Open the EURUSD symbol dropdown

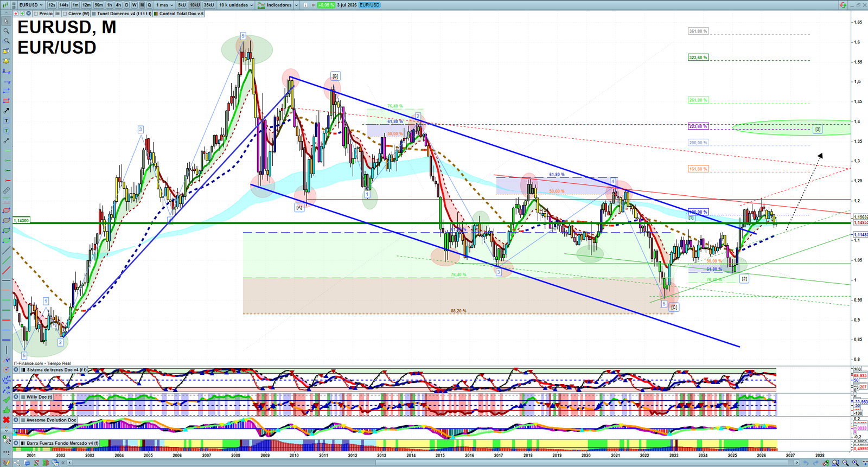coord(31,5)
